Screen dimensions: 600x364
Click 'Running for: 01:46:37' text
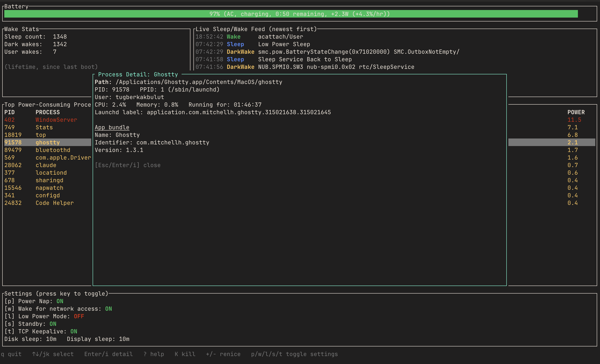[225, 105]
